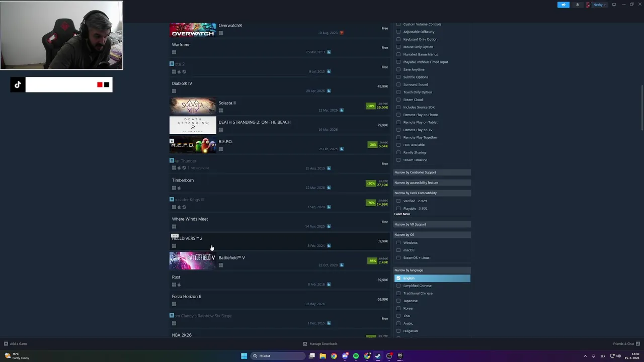Open the HELLDIVERS 2 search result

click(279, 241)
